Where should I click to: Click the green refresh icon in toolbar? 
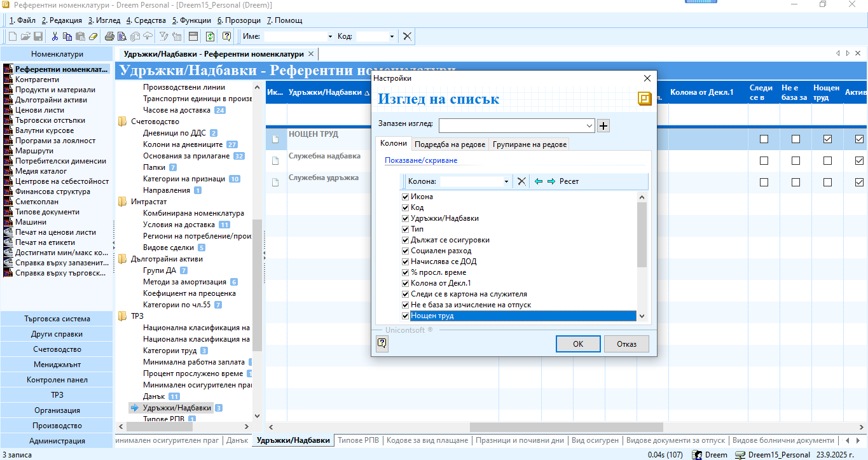(210, 36)
